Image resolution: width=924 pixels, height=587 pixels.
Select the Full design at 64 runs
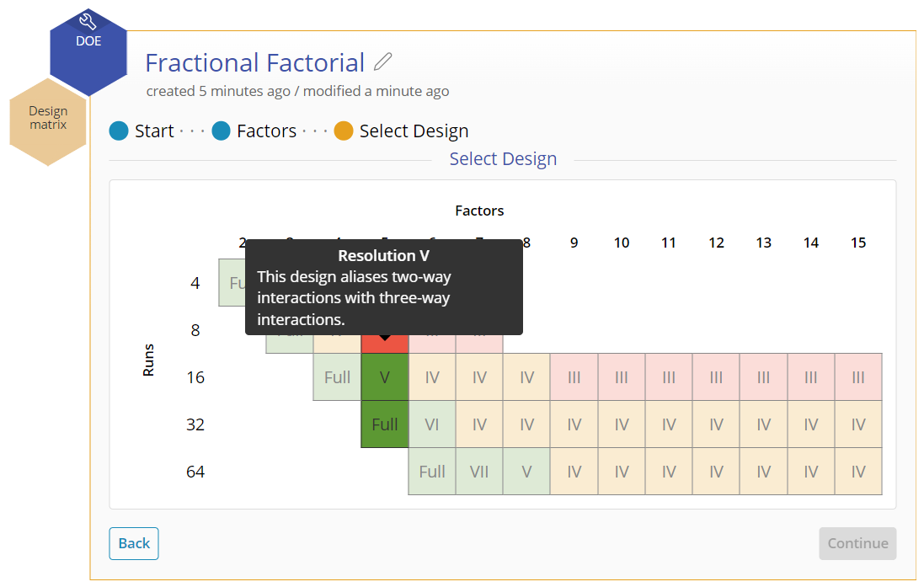point(432,471)
